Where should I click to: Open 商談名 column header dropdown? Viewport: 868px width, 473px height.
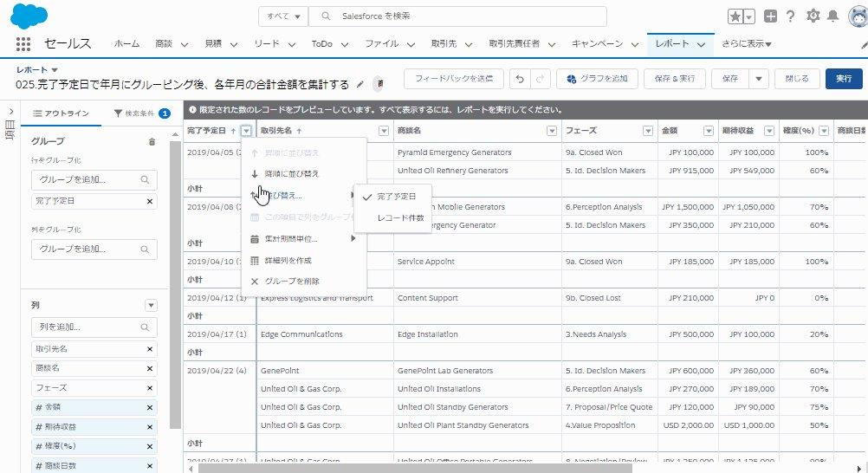coord(551,131)
